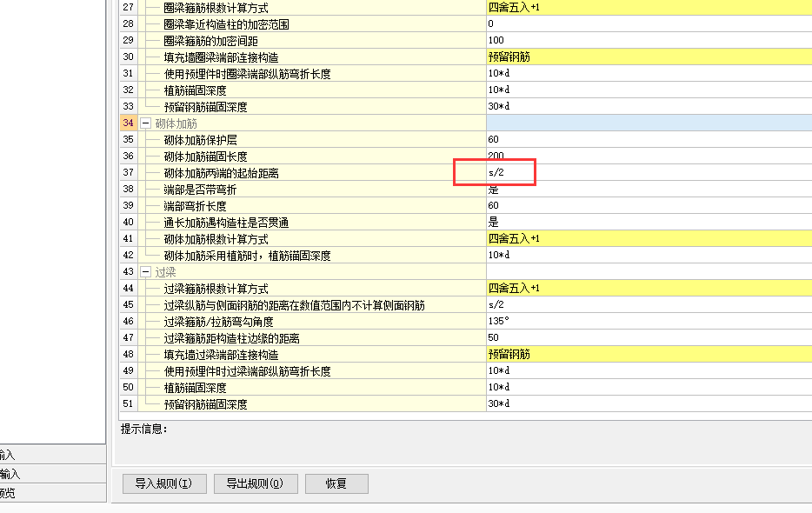Collapse the 过梁 group
The image size is (812, 513).
[145, 272]
